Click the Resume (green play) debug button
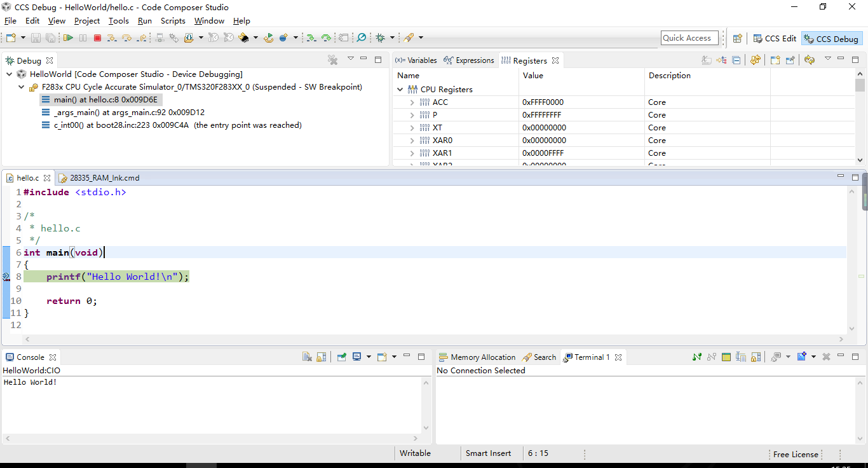The height and width of the screenshot is (468, 868). pyautogui.click(x=68, y=38)
